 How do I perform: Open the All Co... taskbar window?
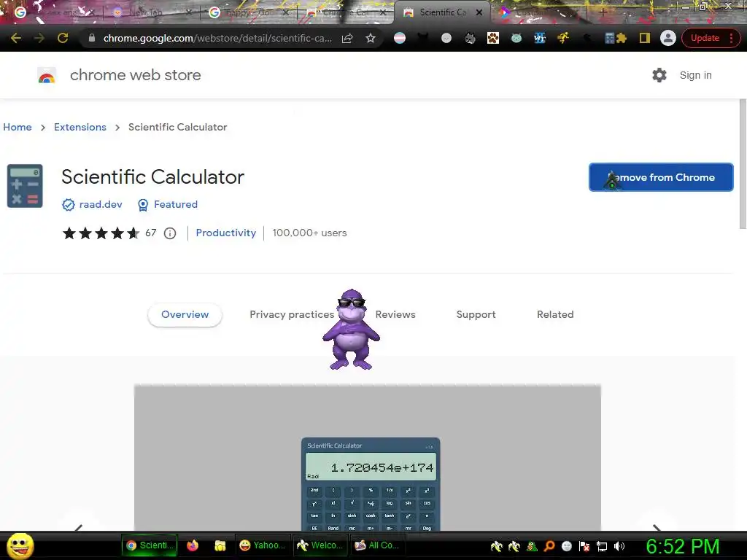click(377, 545)
